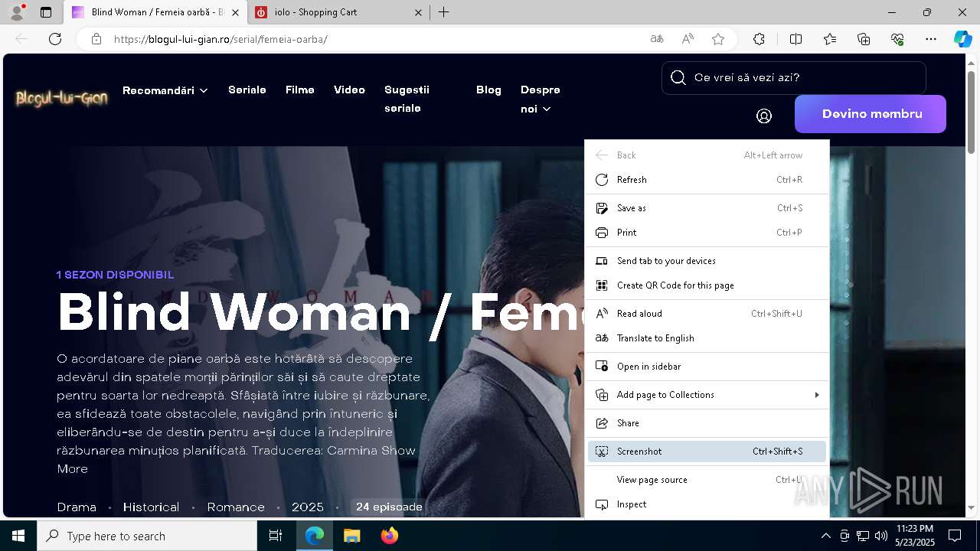Click the 'Ce vrei să vezi azi?' search field
980x551 pixels.
click(x=793, y=77)
